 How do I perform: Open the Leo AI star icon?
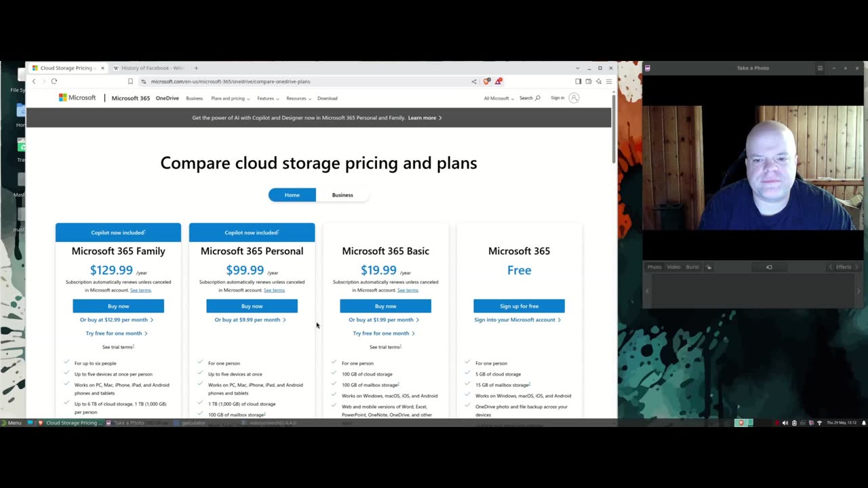tap(598, 81)
